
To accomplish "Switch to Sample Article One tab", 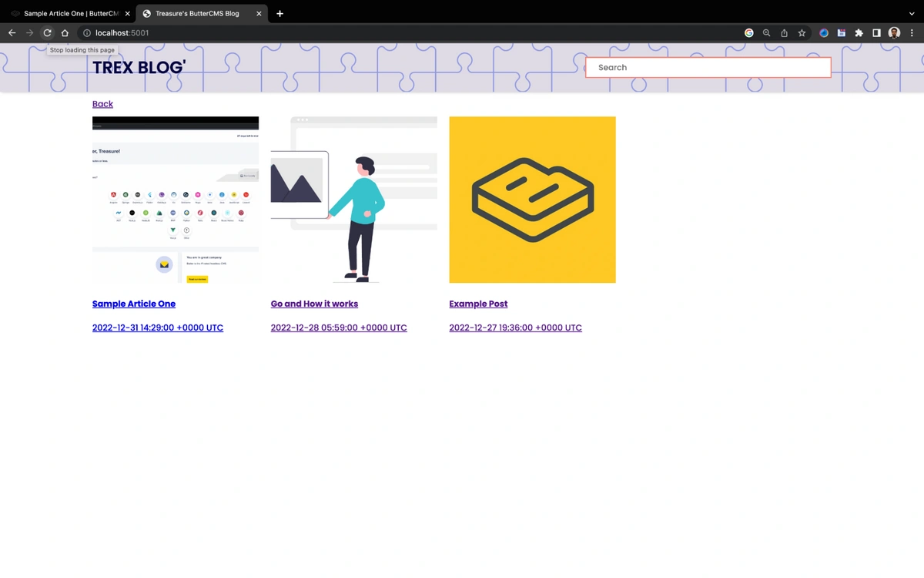I will (68, 13).
